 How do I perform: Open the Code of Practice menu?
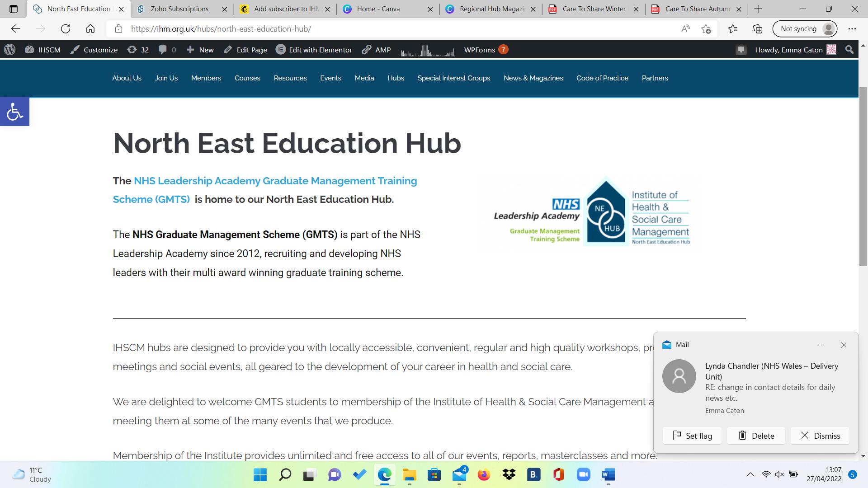(602, 78)
